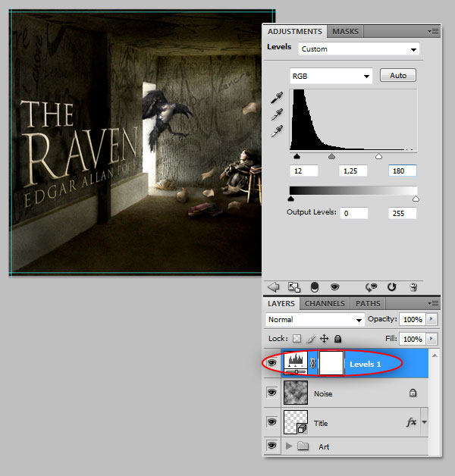
Task: Return to the adjustment list arrow
Action: (273, 287)
